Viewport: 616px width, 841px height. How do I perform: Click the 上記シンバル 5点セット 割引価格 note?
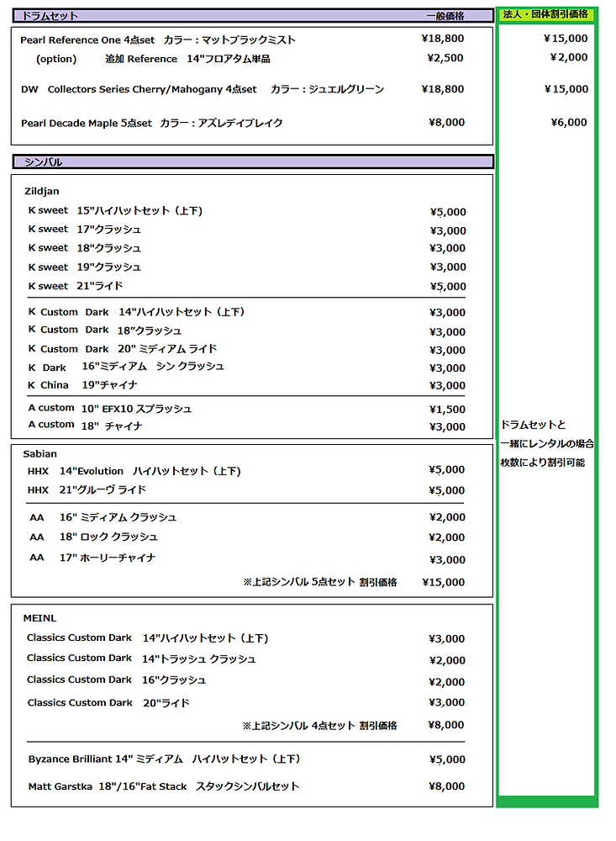[x=320, y=582]
